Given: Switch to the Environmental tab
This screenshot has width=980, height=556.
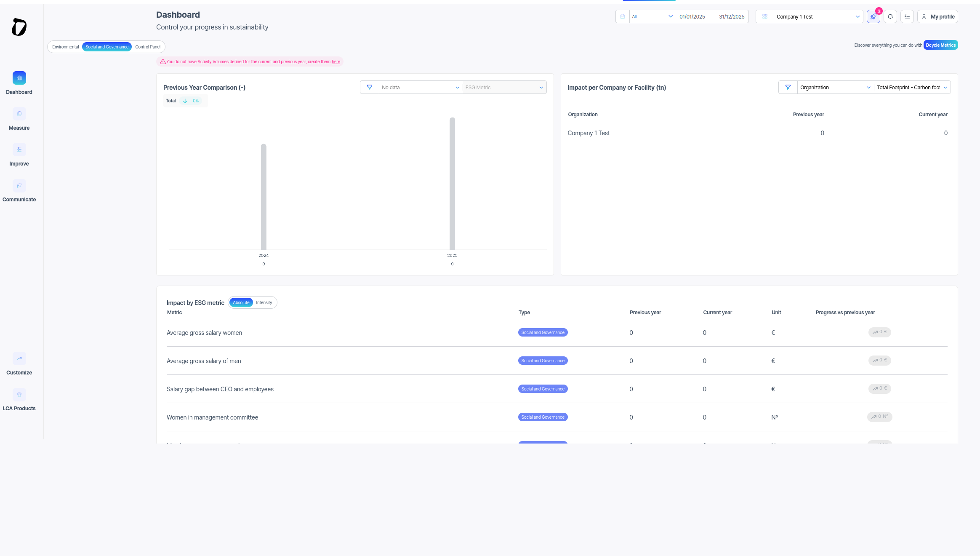Looking at the screenshot, I should [66, 47].
